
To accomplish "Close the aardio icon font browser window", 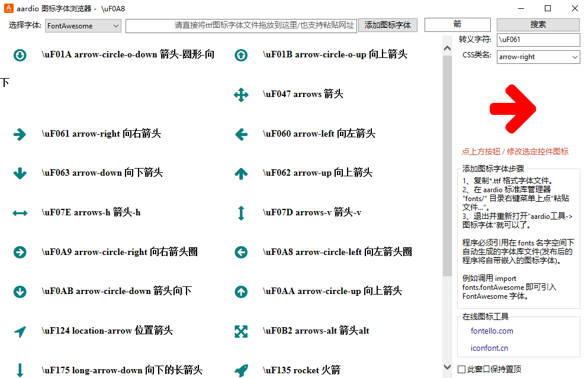I will click(x=575, y=9).
